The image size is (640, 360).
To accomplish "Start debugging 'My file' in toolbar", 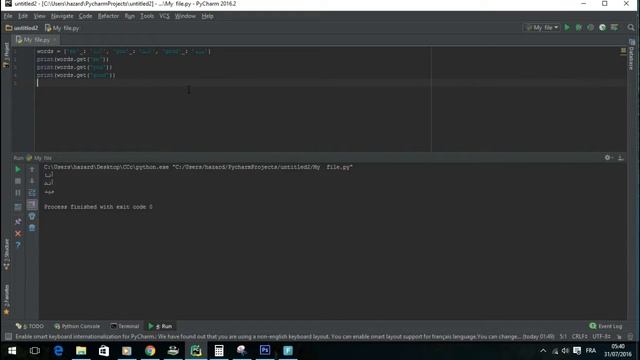I will [x=579, y=27].
